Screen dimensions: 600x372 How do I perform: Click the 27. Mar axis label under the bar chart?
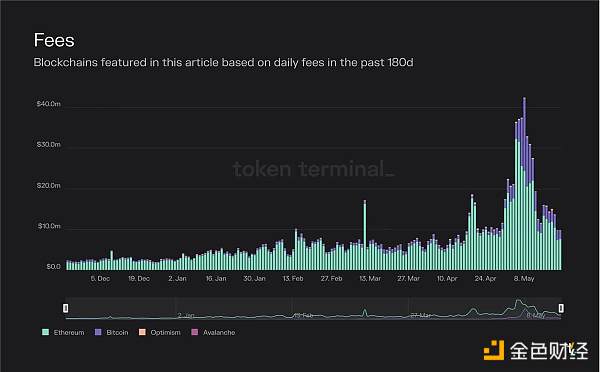click(408, 279)
